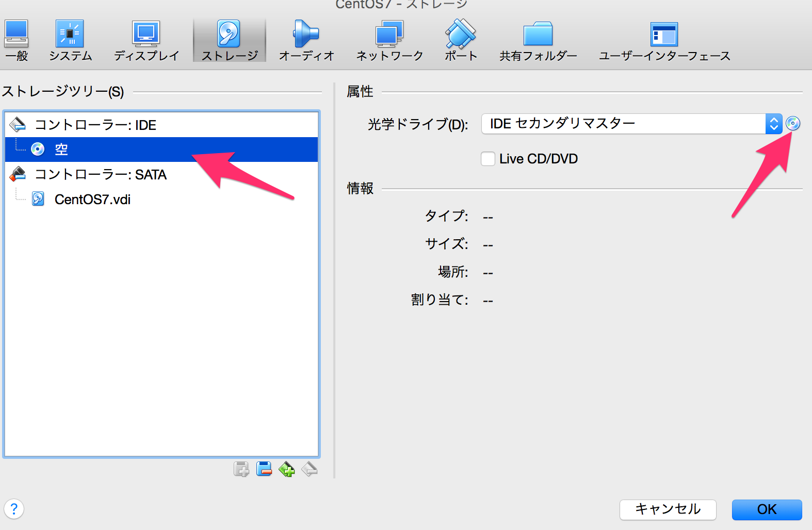The height and width of the screenshot is (530, 812).
Task: Click the SATA controller icon
Action: [x=18, y=174]
